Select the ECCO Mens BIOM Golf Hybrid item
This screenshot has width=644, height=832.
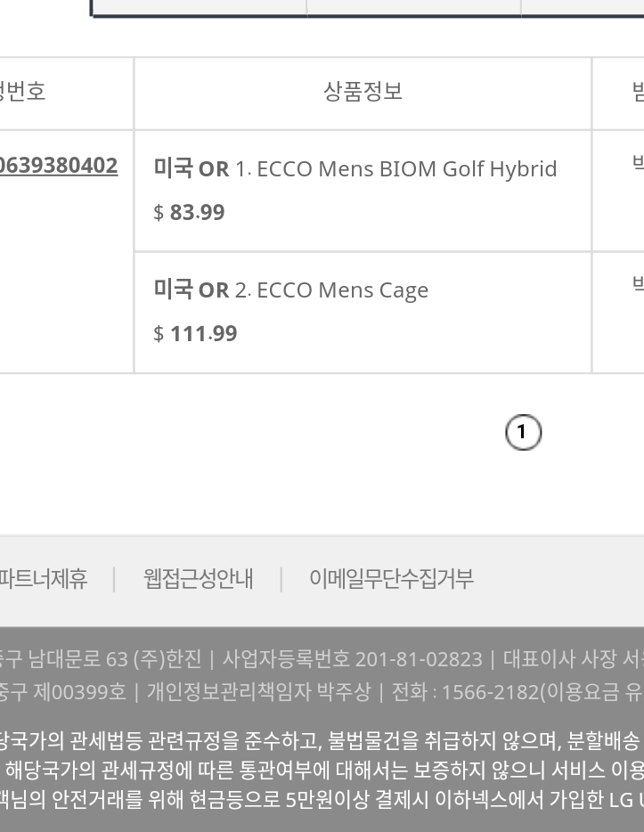click(x=395, y=169)
